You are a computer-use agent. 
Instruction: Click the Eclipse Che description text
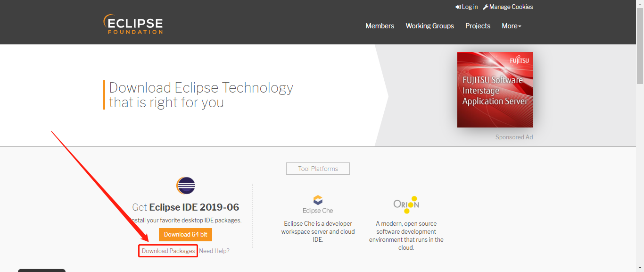tap(318, 231)
